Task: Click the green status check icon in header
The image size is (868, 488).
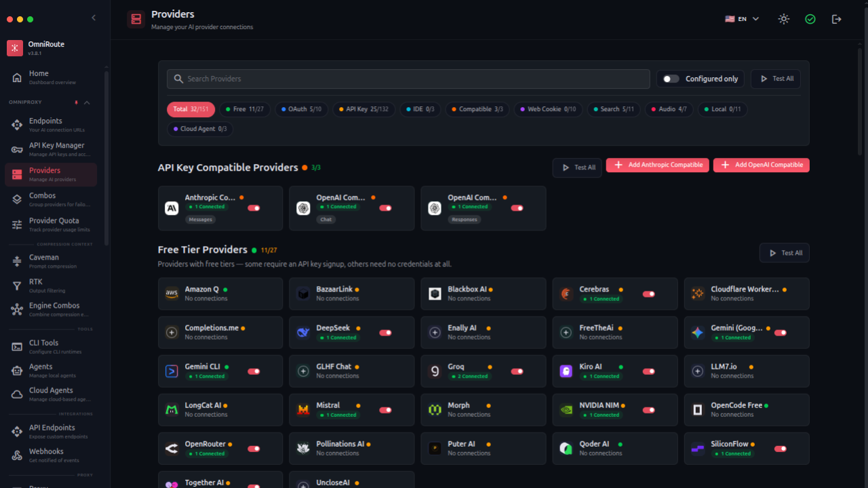Action: [x=810, y=19]
